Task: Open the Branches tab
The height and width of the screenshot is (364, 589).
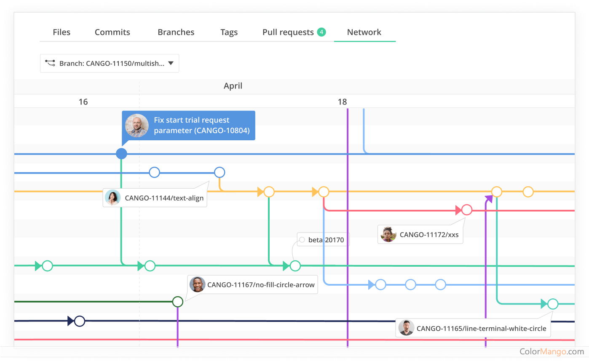Action: (x=176, y=32)
